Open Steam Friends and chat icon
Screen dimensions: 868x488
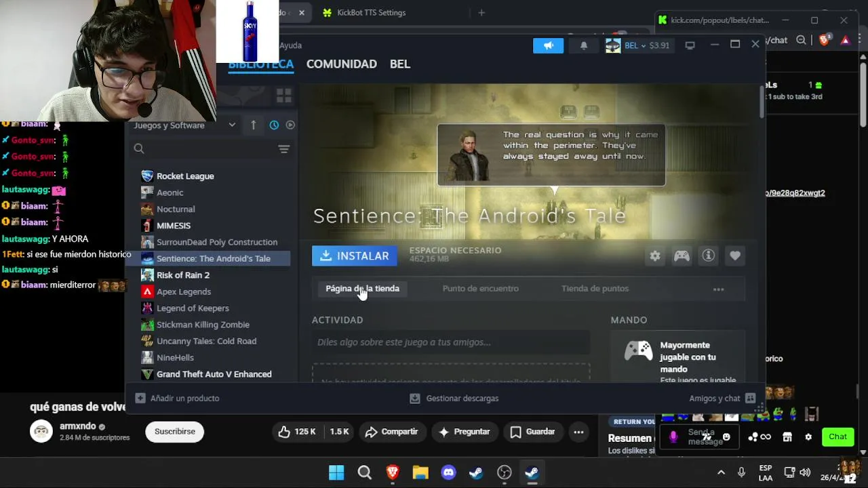[750, 399]
